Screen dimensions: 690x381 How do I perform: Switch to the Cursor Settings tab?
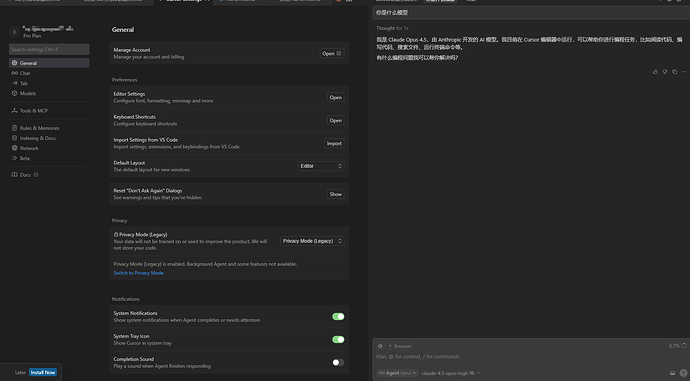tap(184, 1)
